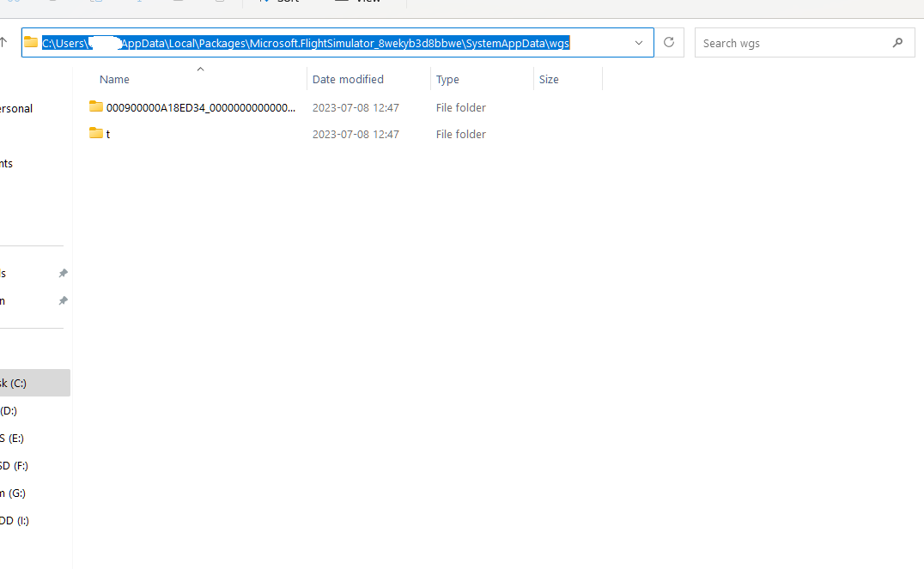The width and height of the screenshot is (924, 569).
Task: Open the Sort menu in toolbar
Action: (282, 2)
